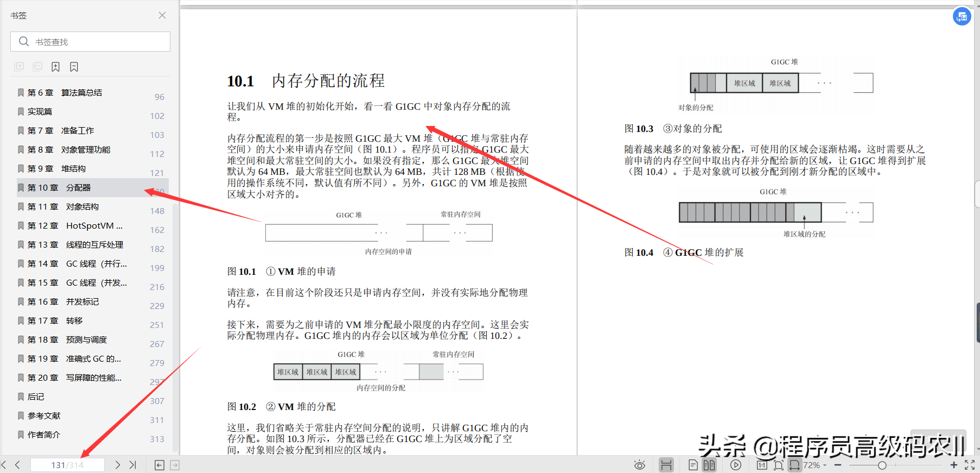Go to the next page
980x473 pixels.
117,465
